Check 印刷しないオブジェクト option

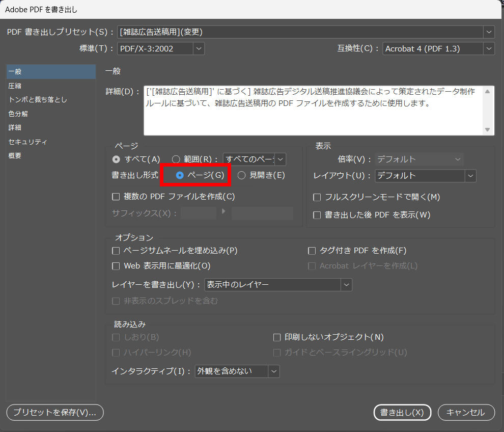coord(277,337)
